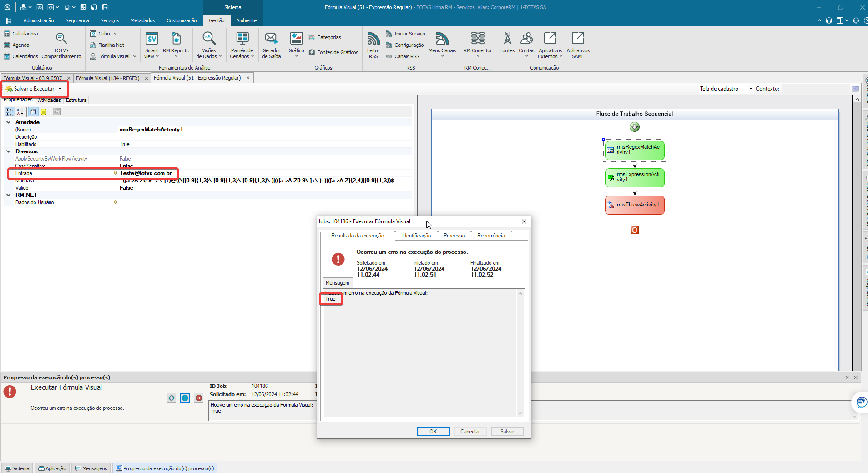Select rmsExpressionActivity1 workflow node
The width and height of the screenshot is (868, 473).
click(635, 177)
